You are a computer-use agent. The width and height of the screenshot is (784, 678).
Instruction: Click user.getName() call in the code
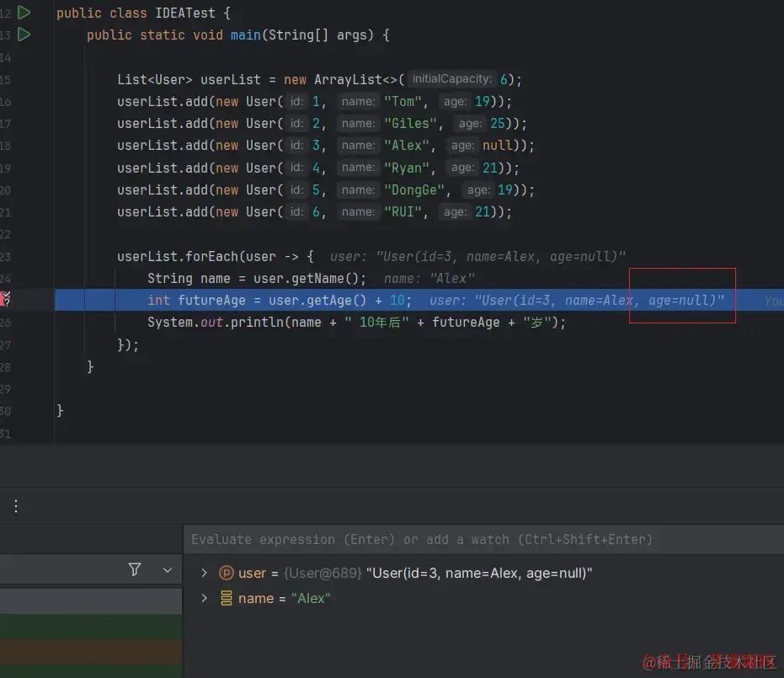point(306,279)
